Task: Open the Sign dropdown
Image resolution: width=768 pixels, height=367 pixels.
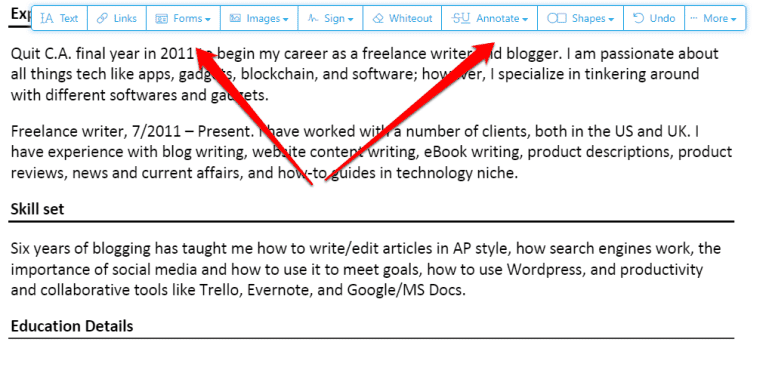Action: 331,19
